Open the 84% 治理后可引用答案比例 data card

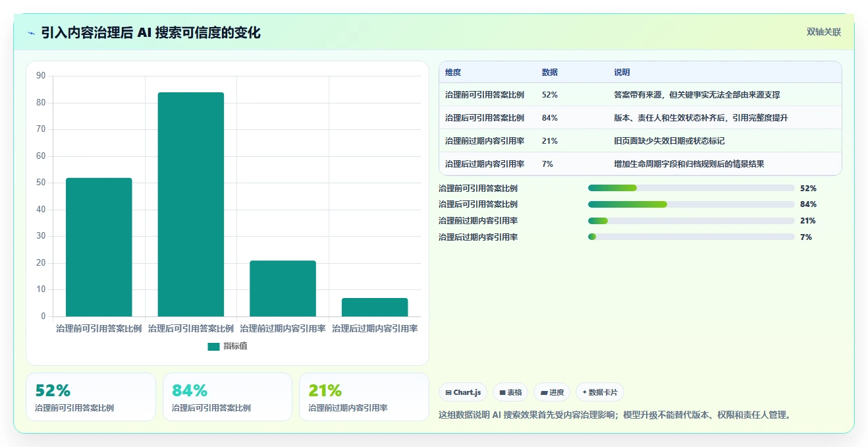pyautogui.click(x=227, y=397)
